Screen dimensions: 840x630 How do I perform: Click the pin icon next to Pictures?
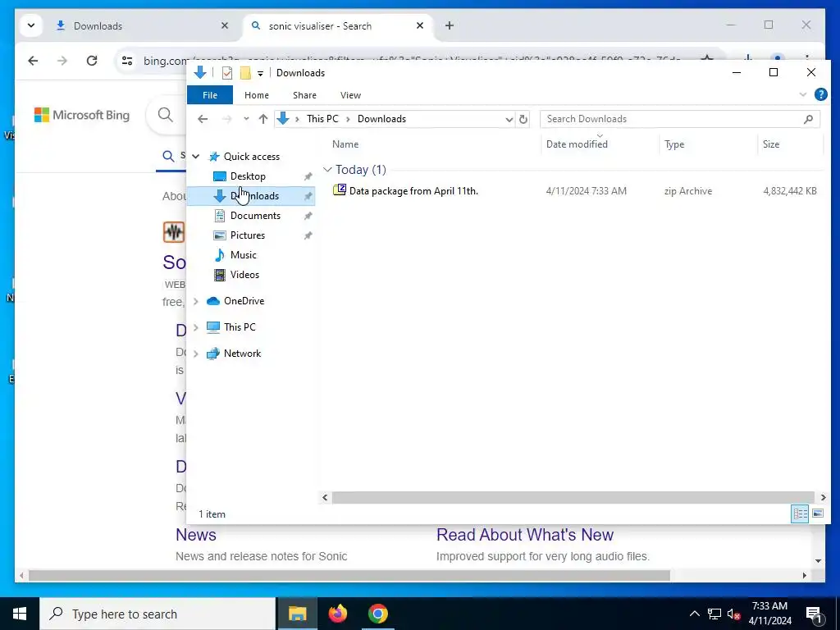[x=308, y=235]
